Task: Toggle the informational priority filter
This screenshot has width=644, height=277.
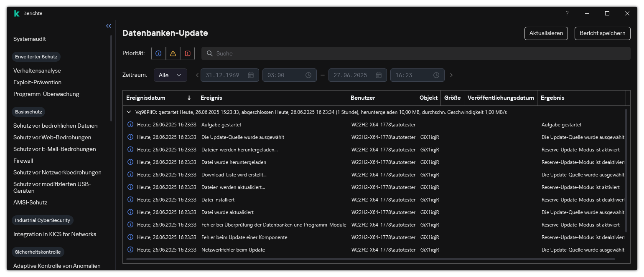Action: 158,53
